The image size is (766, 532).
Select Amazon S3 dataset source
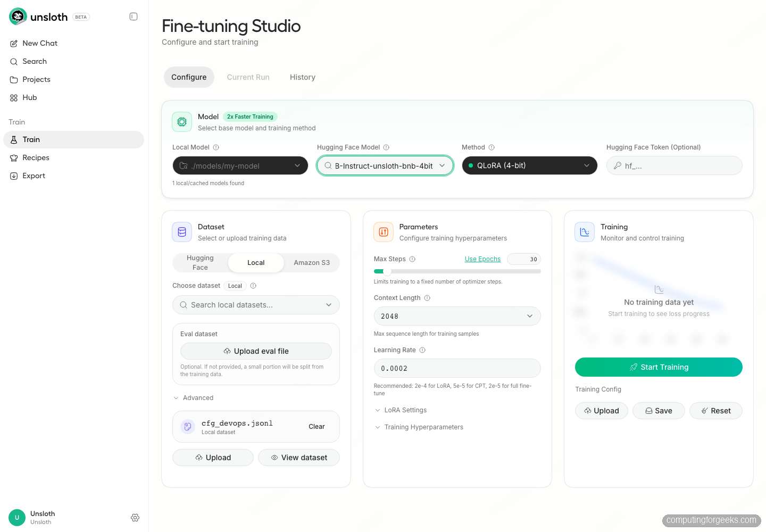point(312,263)
